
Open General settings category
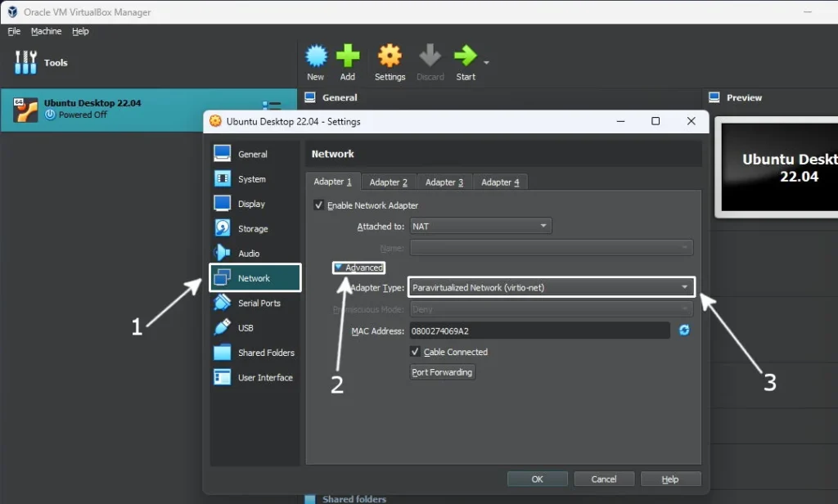[x=255, y=154]
